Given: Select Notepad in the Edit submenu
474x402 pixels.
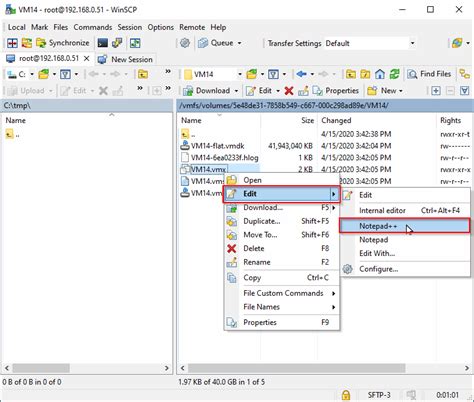Looking at the screenshot, I should click(x=405, y=240).
